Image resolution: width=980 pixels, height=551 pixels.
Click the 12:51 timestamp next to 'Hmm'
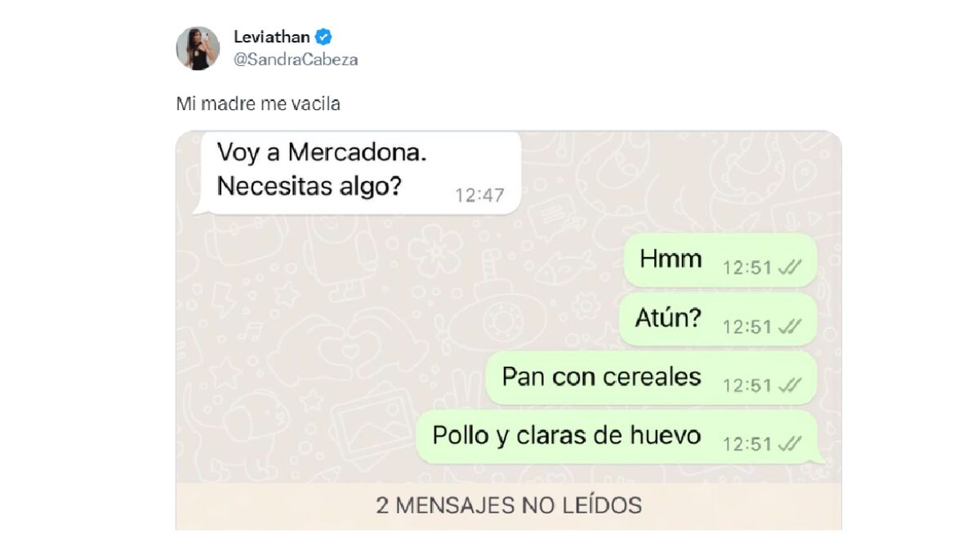pyautogui.click(x=747, y=268)
